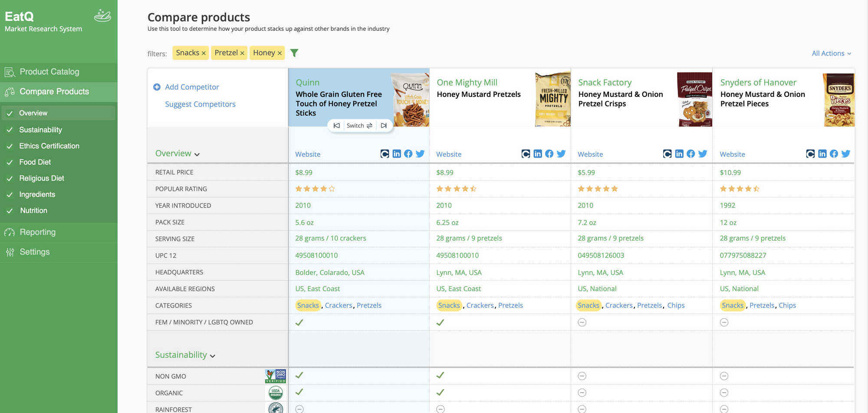Click Pretzels category under Snyders of Hanover
Viewport: 868px width, 413px height.
pos(762,305)
